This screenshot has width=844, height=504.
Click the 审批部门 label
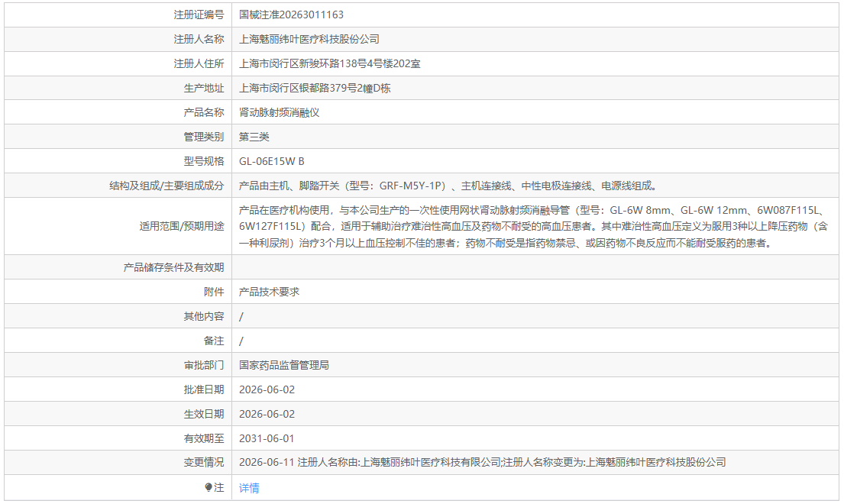203,365
